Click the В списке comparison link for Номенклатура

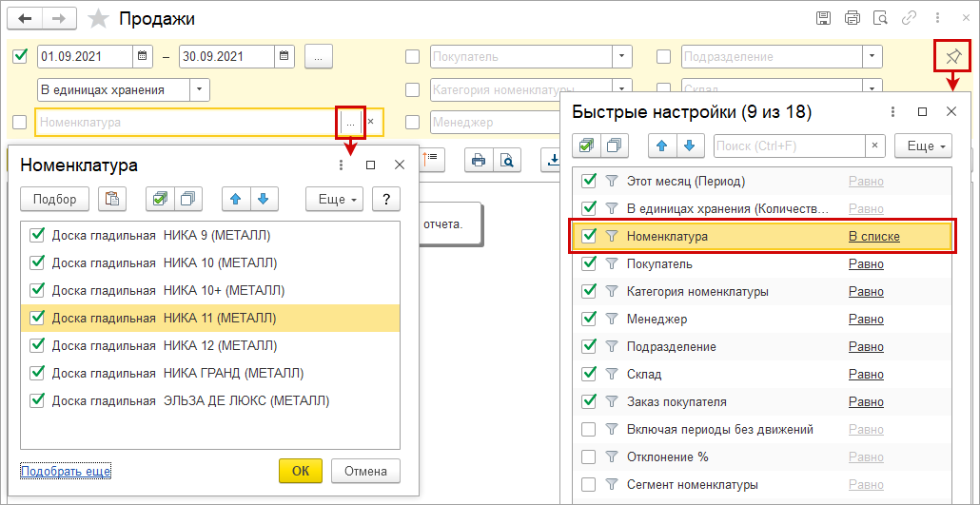(x=873, y=236)
